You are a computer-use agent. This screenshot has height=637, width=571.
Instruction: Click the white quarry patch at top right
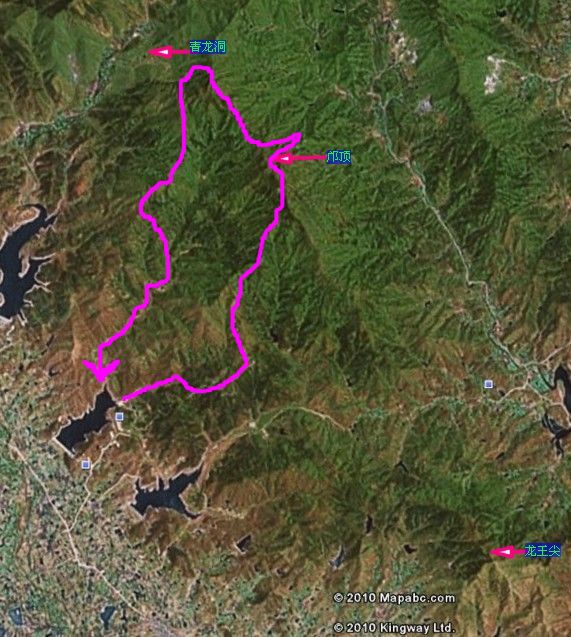492,75
